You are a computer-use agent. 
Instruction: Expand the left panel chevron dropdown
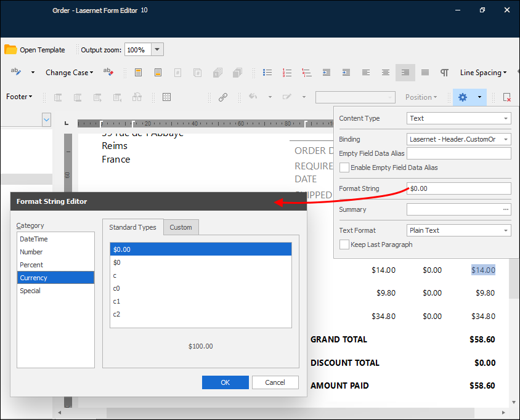pos(46,119)
